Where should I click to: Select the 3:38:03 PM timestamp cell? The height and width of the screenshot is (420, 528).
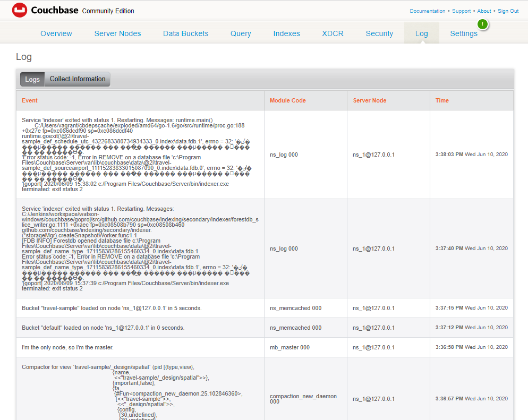(x=472, y=155)
